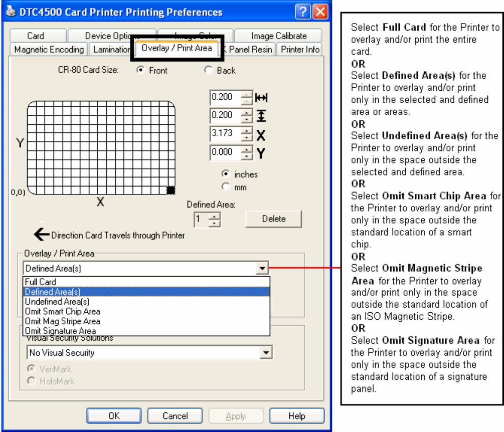This screenshot has height=432, width=504.
Task: Click the Apply button
Action: pos(236,415)
